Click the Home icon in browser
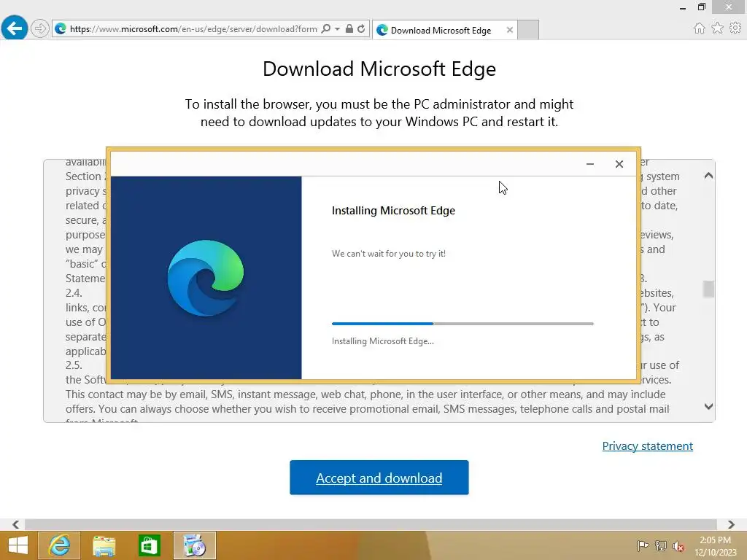 pyautogui.click(x=699, y=28)
